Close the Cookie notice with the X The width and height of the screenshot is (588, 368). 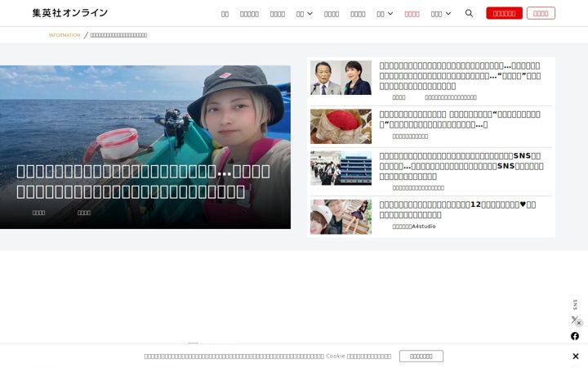[576, 356]
